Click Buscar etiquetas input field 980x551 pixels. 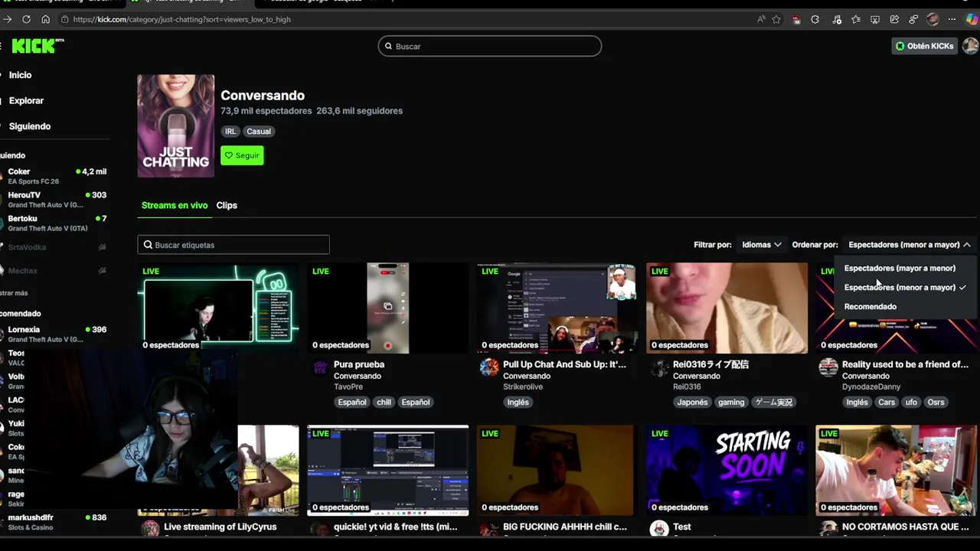234,245
